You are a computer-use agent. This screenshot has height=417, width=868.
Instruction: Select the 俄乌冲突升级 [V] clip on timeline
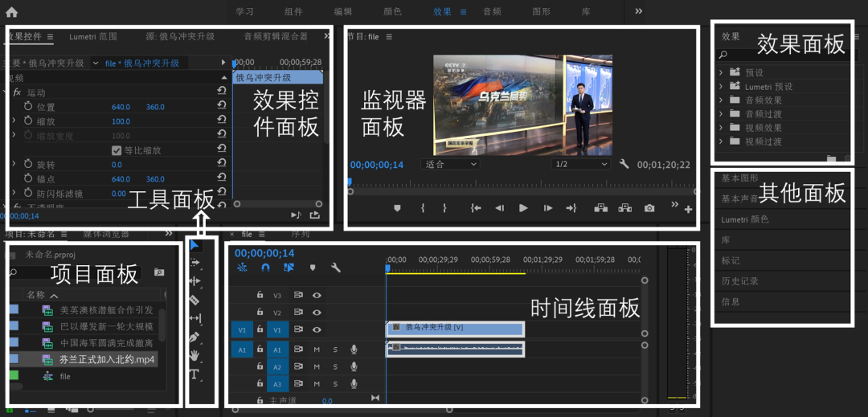pyautogui.click(x=455, y=328)
